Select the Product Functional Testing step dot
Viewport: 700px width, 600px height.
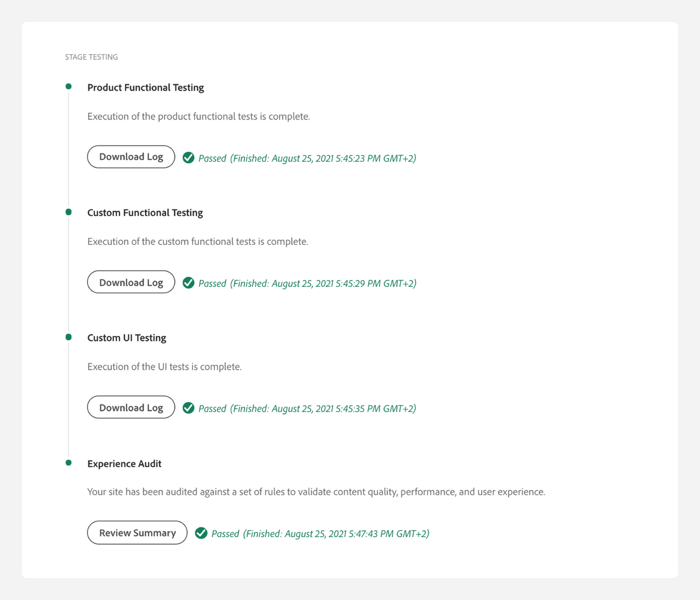[x=68, y=86]
